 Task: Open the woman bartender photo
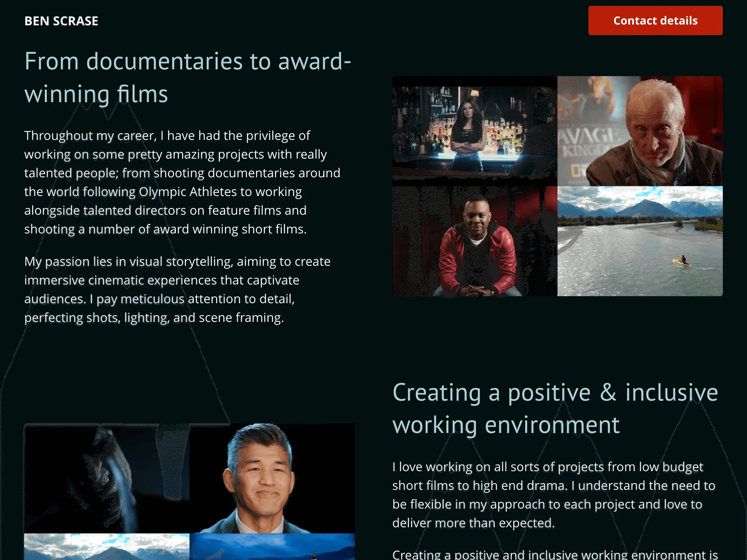point(474,131)
